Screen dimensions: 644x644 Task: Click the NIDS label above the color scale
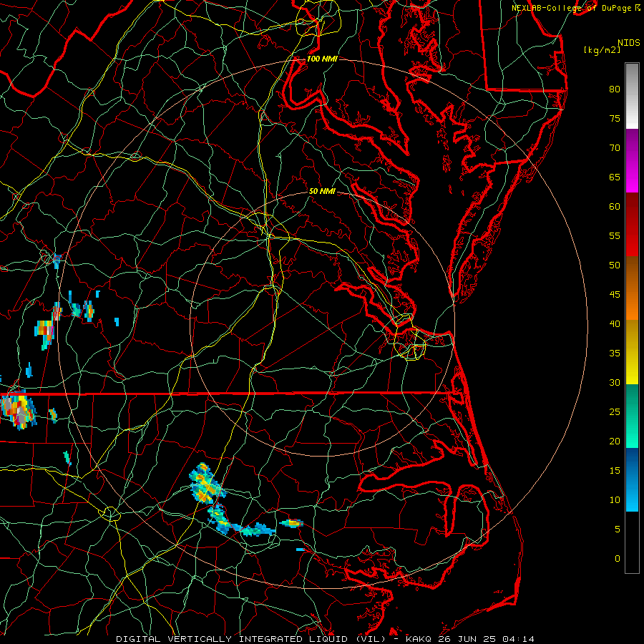(628, 43)
